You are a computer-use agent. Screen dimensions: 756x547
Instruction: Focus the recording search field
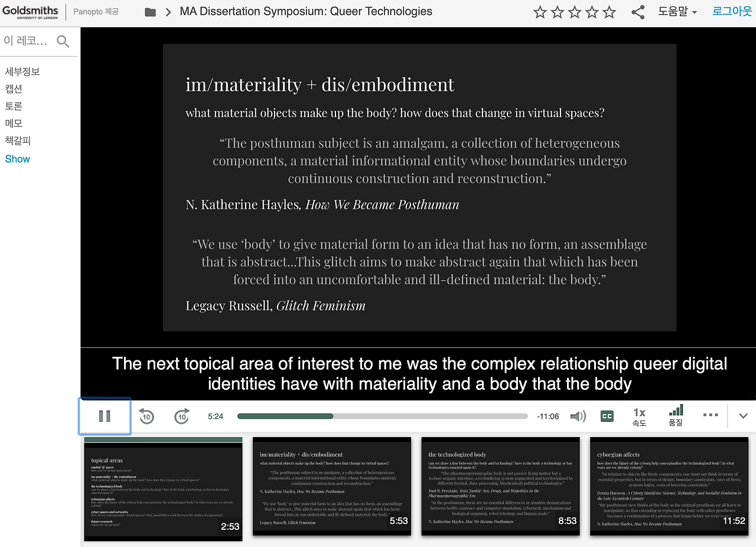click(27, 41)
